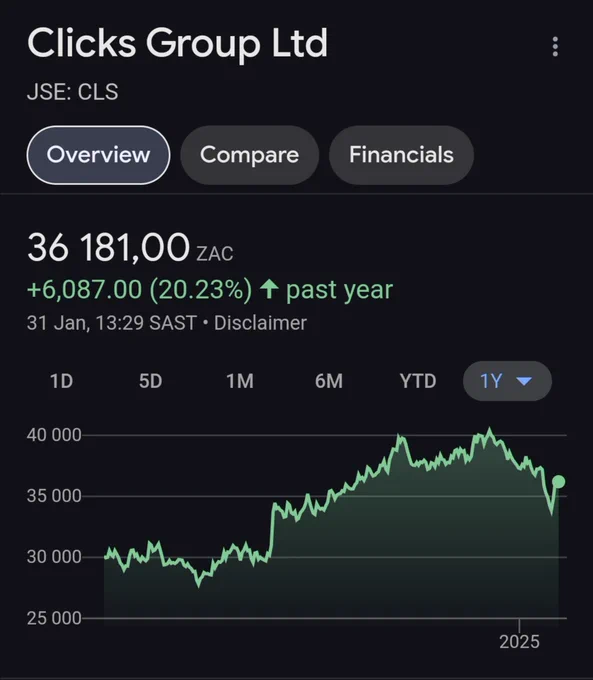The width and height of the screenshot is (593, 680).
Task: Click the current price dot on chart
Action: 559,481
